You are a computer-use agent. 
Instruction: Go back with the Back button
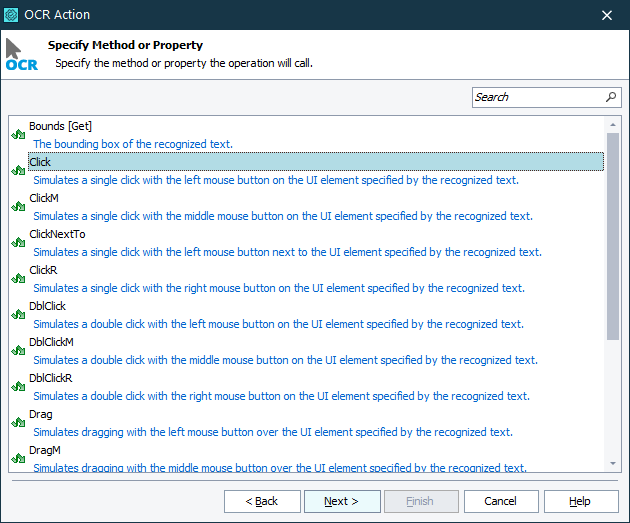(262, 501)
